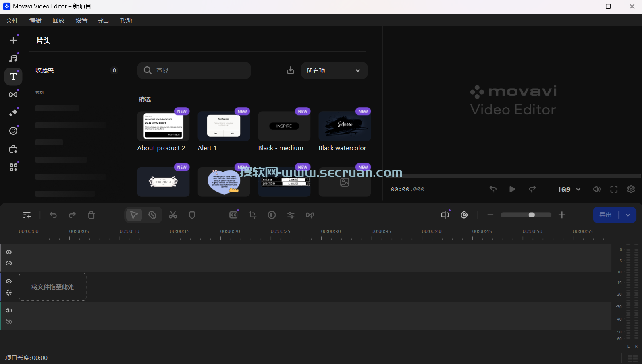The width and height of the screenshot is (642, 364).
Task: Undo the last timeline action
Action: [53, 215]
